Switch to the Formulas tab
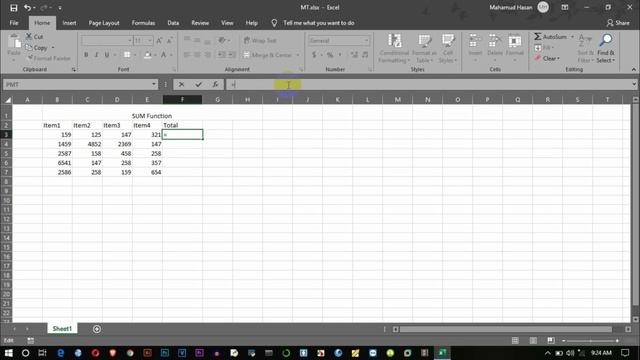Viewport: 640px width, 360px height. click(x=143, y=23)
